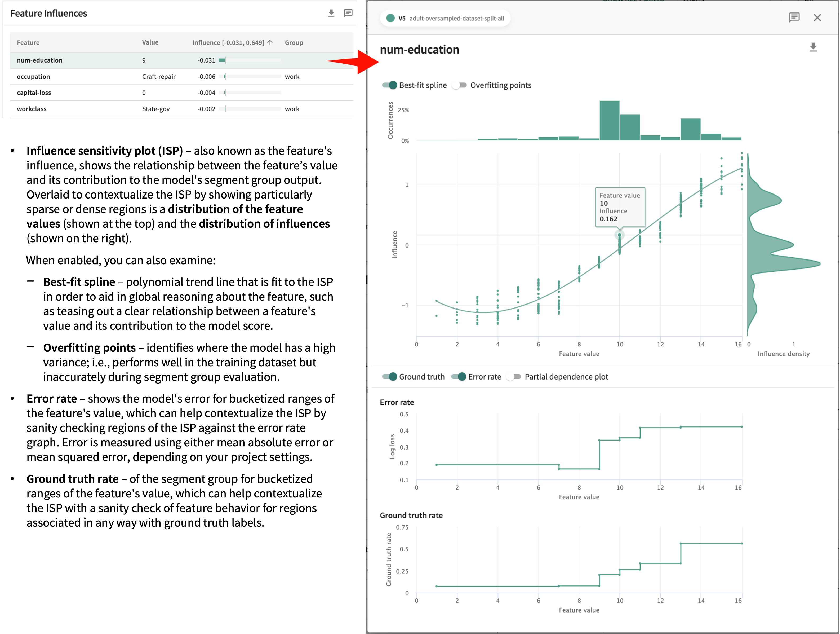Select the num-education feature row

tap(181, 60)
